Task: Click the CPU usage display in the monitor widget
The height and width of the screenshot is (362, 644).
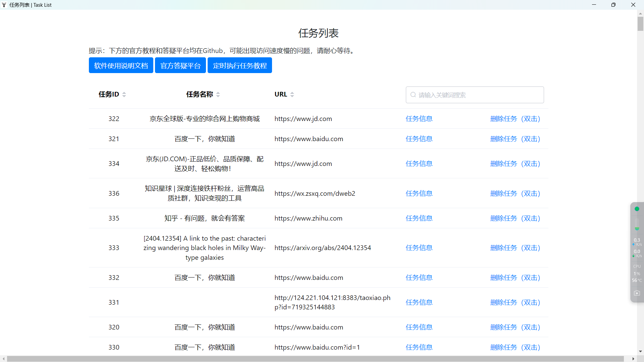Action: click(636, 273)
